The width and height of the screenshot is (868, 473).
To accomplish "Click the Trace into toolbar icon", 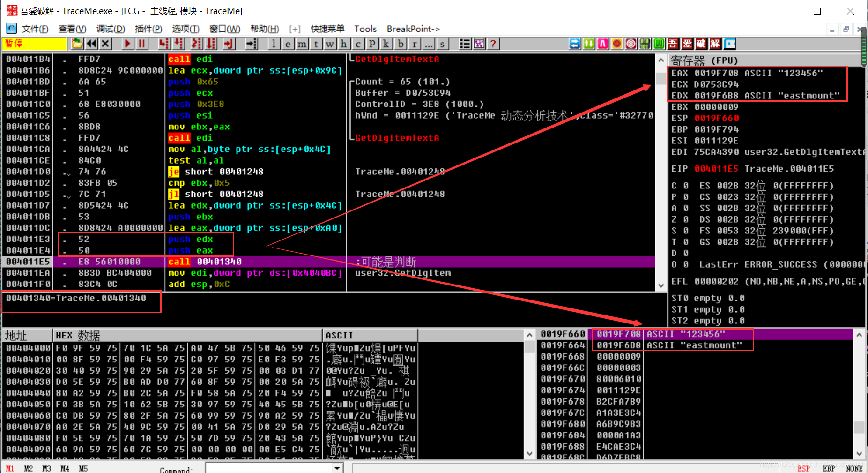I will click(196, 44).
